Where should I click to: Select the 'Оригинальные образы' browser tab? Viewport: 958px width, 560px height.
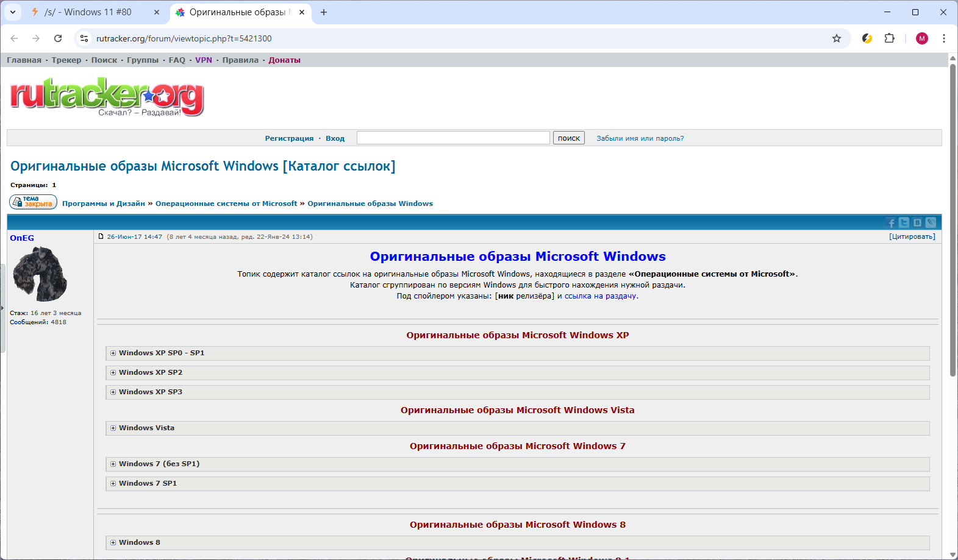point(240,12)
